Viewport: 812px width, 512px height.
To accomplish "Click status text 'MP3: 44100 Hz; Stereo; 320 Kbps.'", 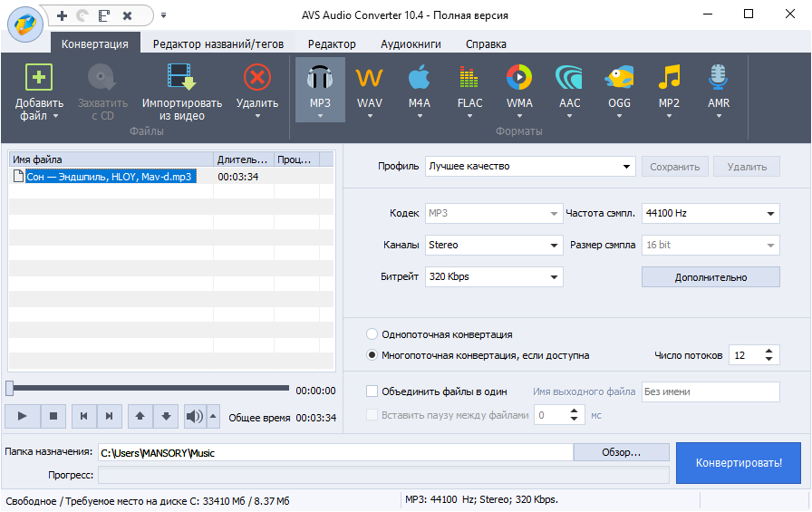I will click(481, 500).
